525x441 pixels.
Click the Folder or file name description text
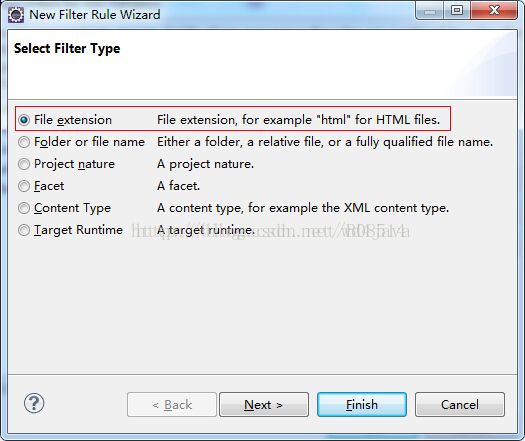point(325,142)
